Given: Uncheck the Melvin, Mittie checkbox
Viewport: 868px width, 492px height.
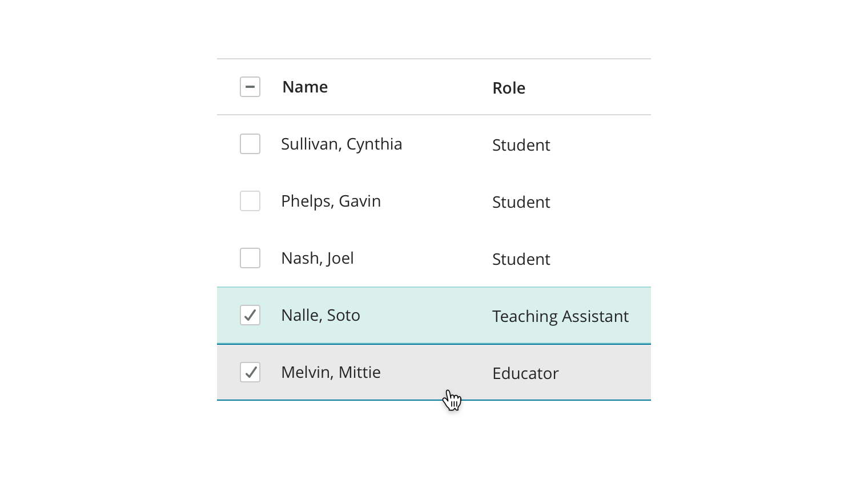Looking at the screenshot, I should point(250,372).
